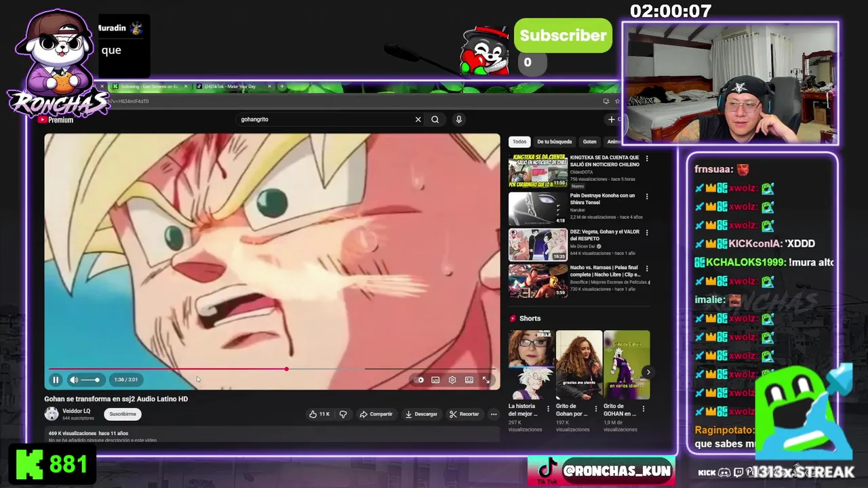Viewport: 868px width, 488px height.
Task: Click the Gohan se transforma en ssj2 title
Action: click(116, 399)
